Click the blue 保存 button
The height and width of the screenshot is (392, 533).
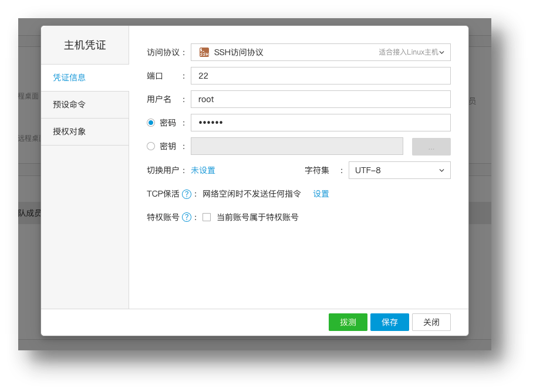pyautogui.click(x=389, y=322)
